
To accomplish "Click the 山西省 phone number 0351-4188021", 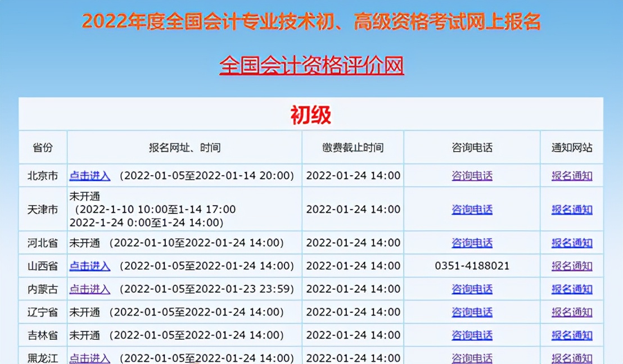I will (x=472, y=266).
